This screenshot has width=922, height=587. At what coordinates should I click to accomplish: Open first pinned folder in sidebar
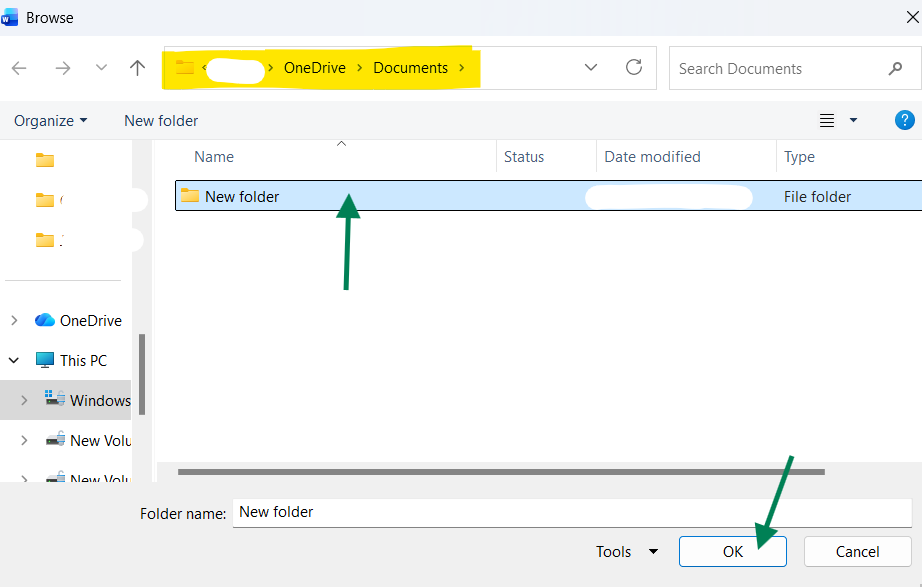coord(45,160)
